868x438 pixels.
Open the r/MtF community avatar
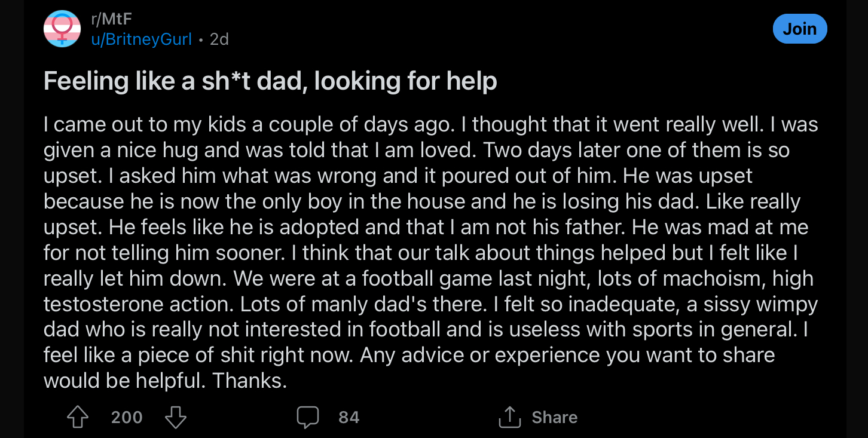click(62, 29)
